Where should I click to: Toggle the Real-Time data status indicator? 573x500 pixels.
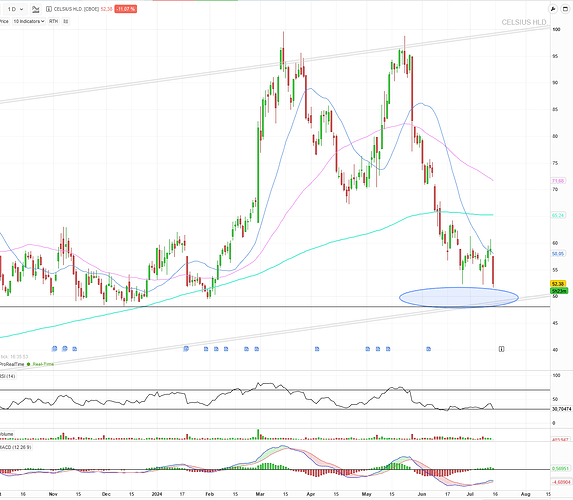coord(40,364)
